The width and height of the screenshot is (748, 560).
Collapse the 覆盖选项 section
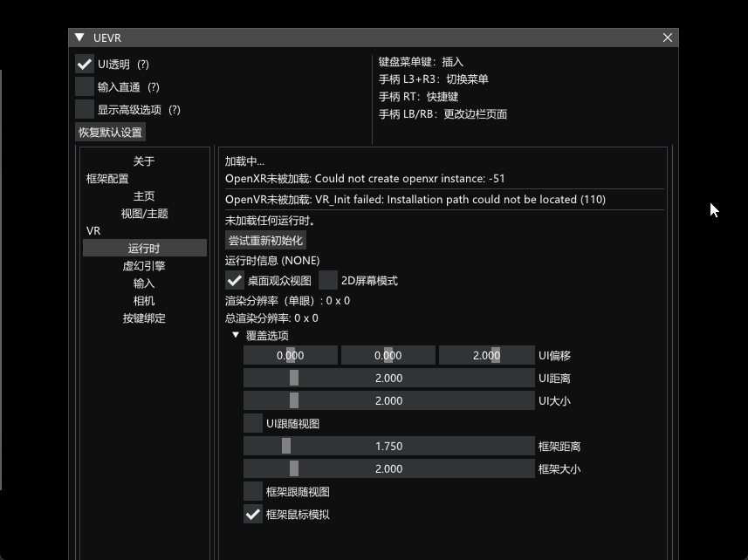pos(236,336)
